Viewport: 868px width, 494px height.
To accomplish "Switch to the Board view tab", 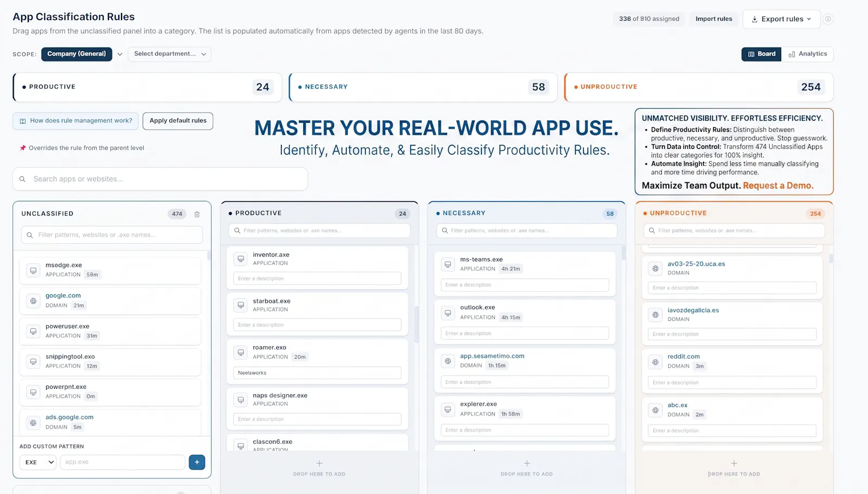I will click(x=761, y=54).
